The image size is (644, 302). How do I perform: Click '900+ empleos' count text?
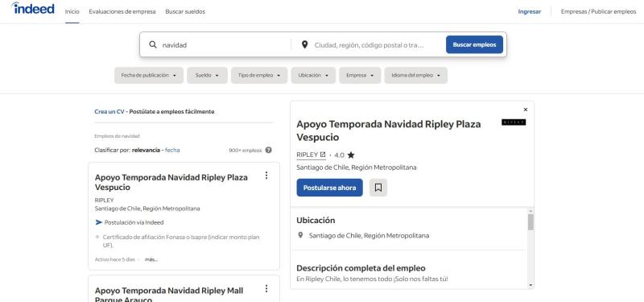[246, 150]
